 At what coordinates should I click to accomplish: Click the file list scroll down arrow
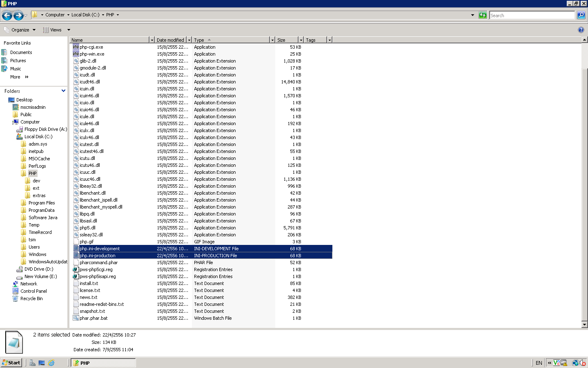(x=585, y=325)
